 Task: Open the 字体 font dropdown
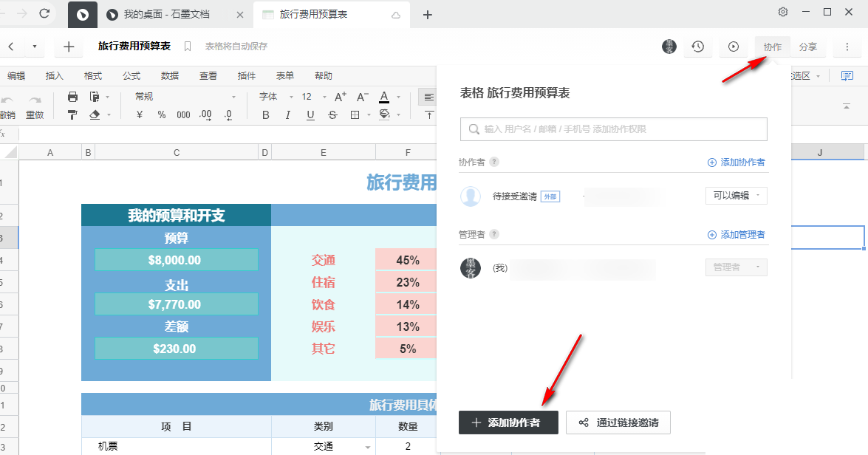(x=275, y=97)
